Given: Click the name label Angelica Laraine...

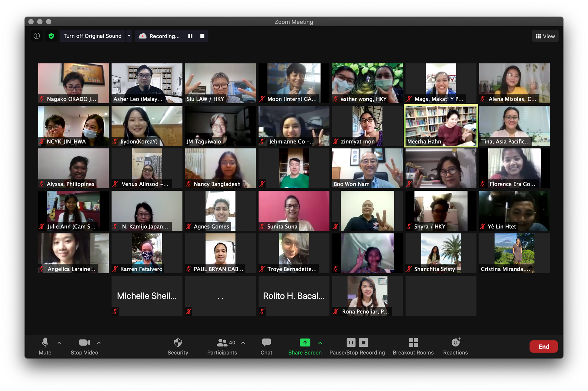Looking at the screenshot, I should (x=71, y=269).
